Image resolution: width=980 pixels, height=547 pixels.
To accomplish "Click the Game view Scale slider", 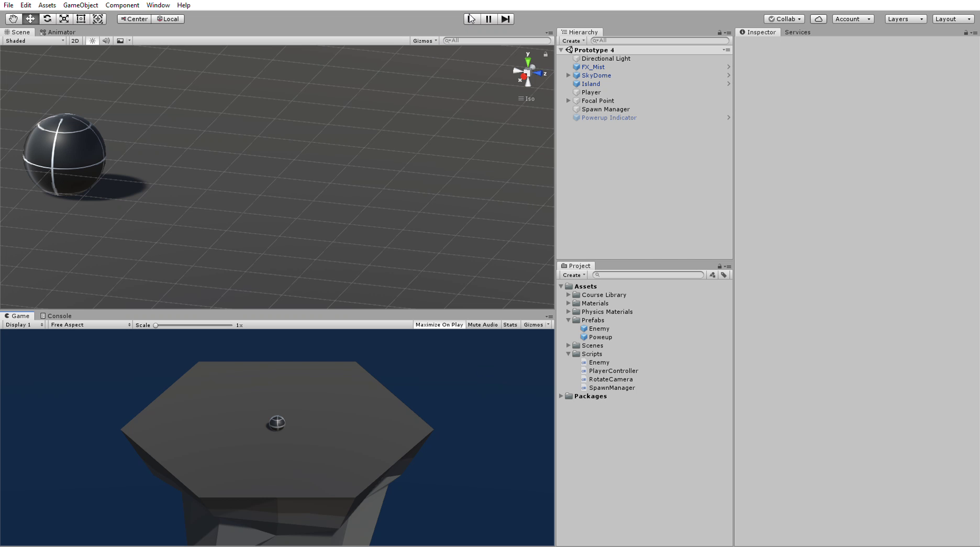I will tap(194, 325).
